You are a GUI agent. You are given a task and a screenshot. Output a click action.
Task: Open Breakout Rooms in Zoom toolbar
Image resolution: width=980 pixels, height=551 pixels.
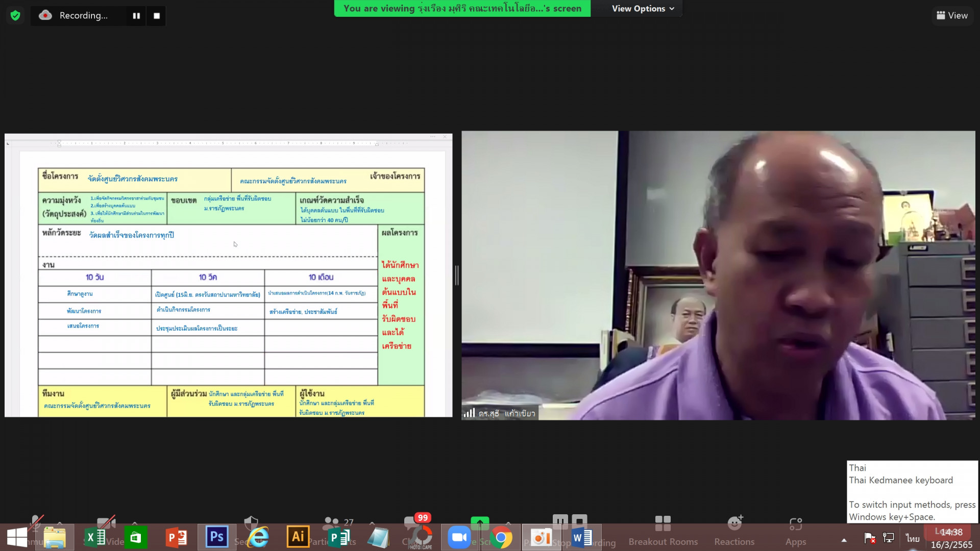point(663,531)
